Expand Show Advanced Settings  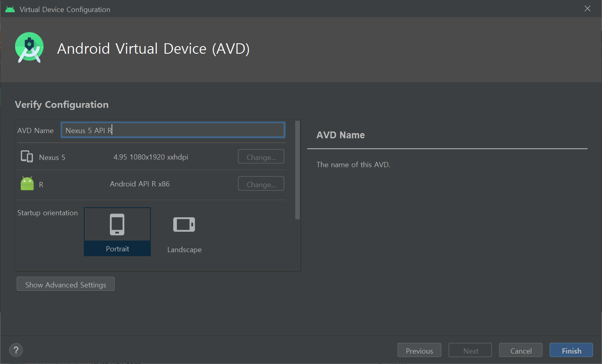65,284
